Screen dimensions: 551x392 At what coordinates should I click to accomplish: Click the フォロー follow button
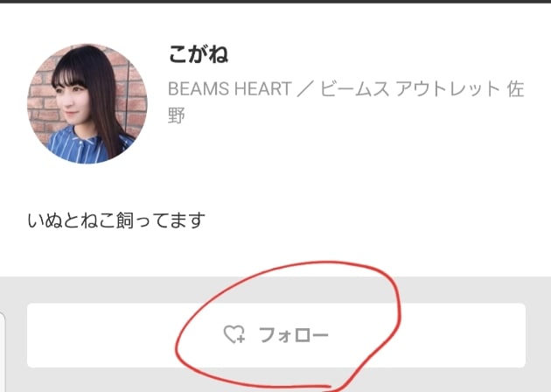pyautogui.click(x=276, y=335)
